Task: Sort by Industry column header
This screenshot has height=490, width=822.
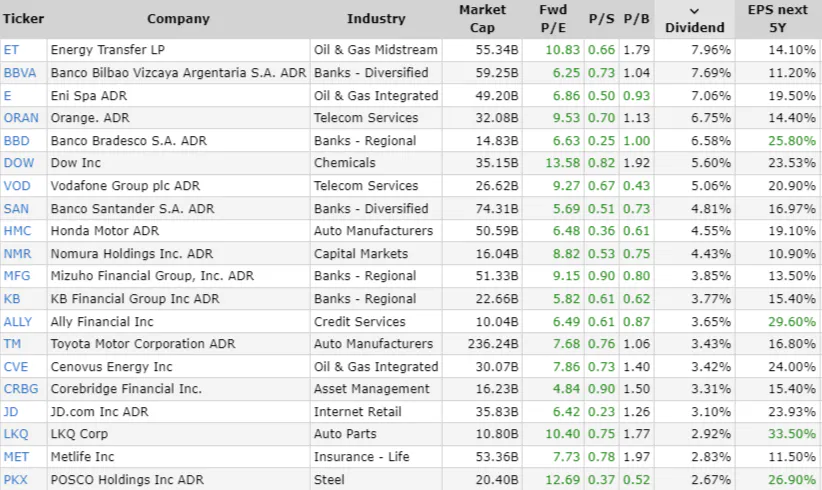Action: 376,19
